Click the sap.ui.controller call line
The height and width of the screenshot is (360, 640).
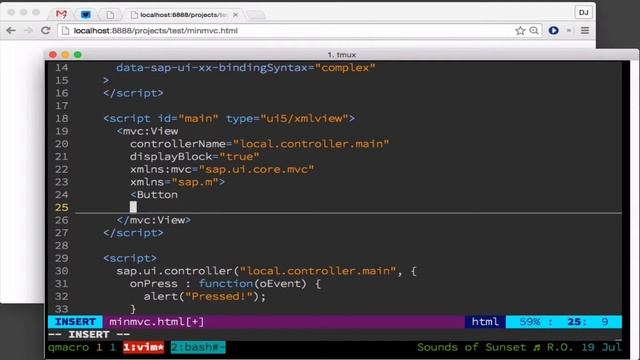point(266,271)
